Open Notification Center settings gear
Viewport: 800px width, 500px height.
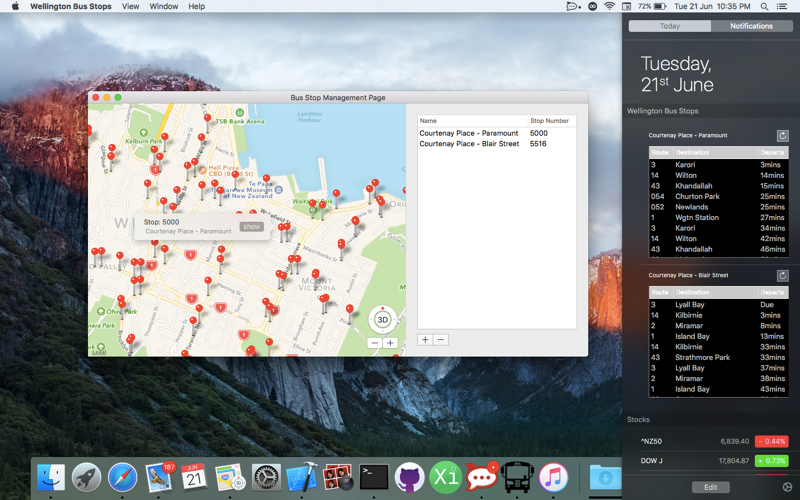(787, 487)
